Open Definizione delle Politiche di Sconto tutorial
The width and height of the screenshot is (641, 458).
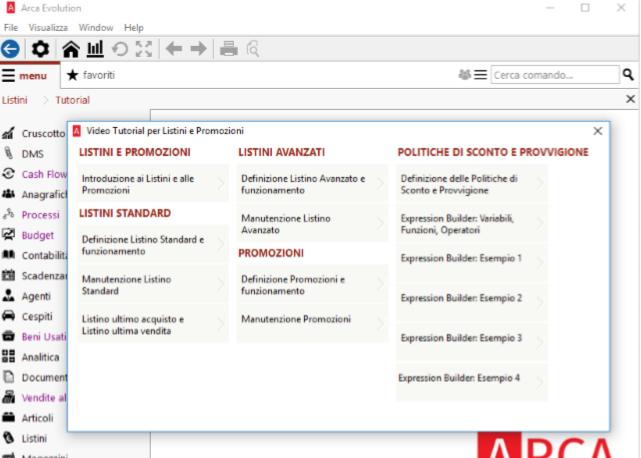(472, 184)
